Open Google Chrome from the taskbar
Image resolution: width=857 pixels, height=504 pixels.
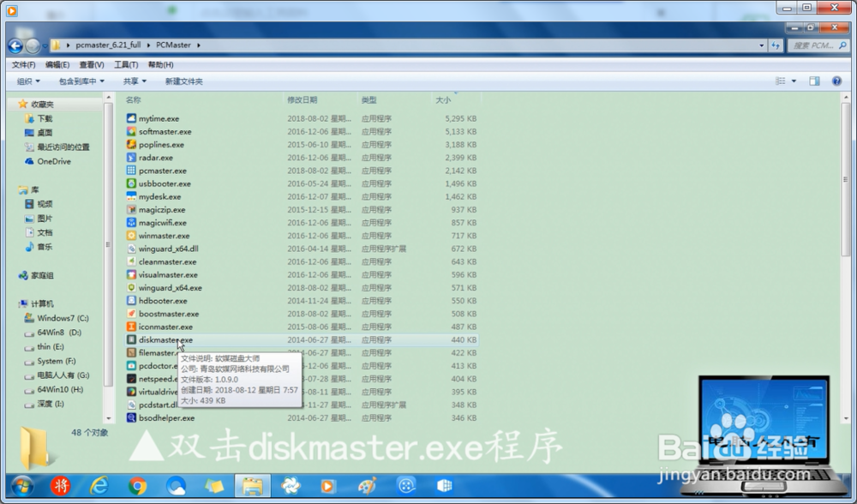tap(137, 485)
